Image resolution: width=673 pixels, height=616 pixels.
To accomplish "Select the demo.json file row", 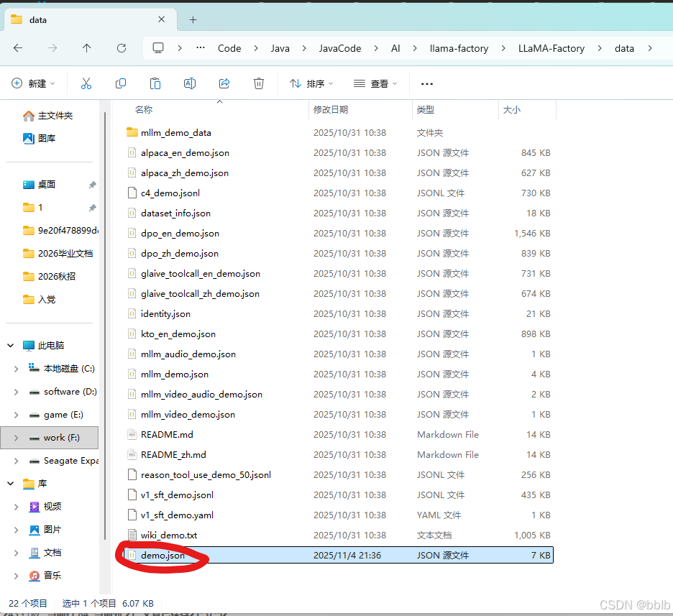I will click(x=338, y=555).
